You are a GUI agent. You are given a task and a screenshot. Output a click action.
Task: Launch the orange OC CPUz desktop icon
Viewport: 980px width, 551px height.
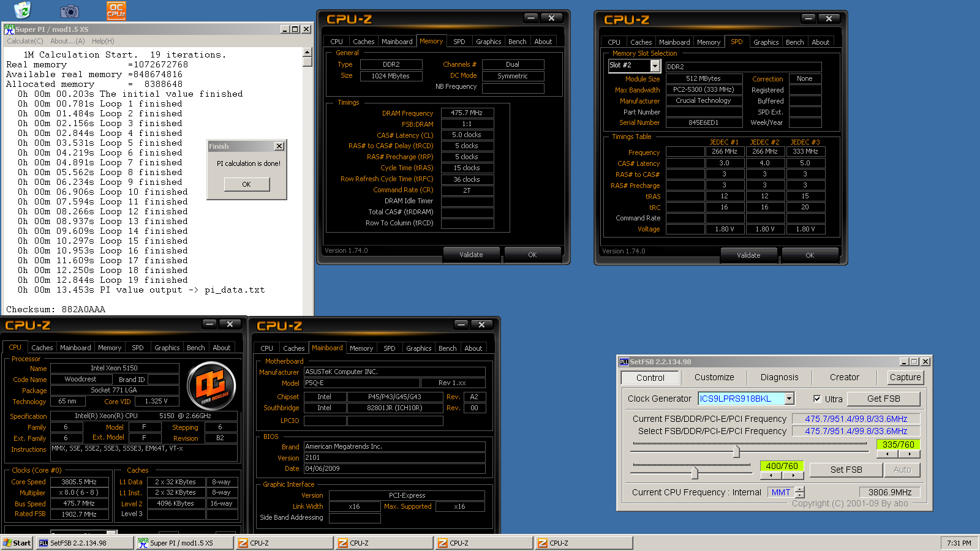116,10
